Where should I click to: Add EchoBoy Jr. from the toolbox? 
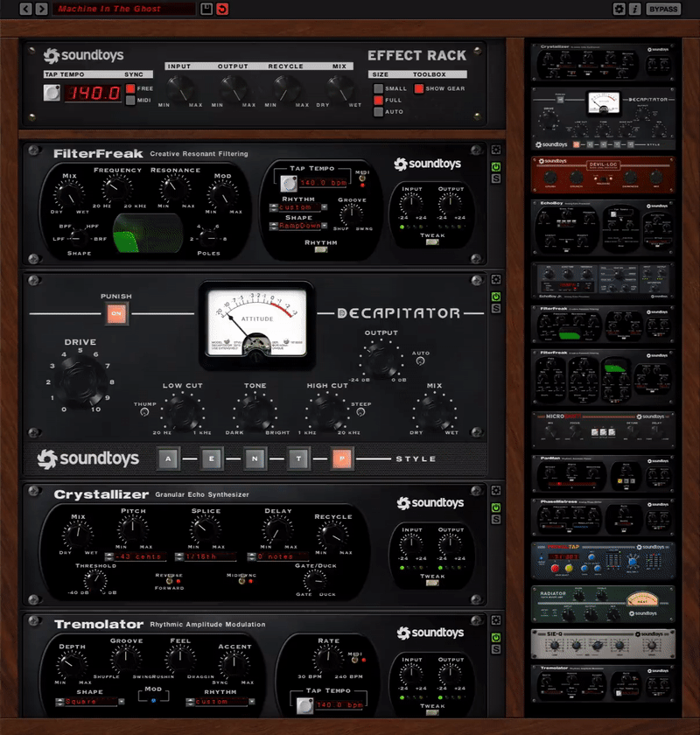(x=603, y=280)
